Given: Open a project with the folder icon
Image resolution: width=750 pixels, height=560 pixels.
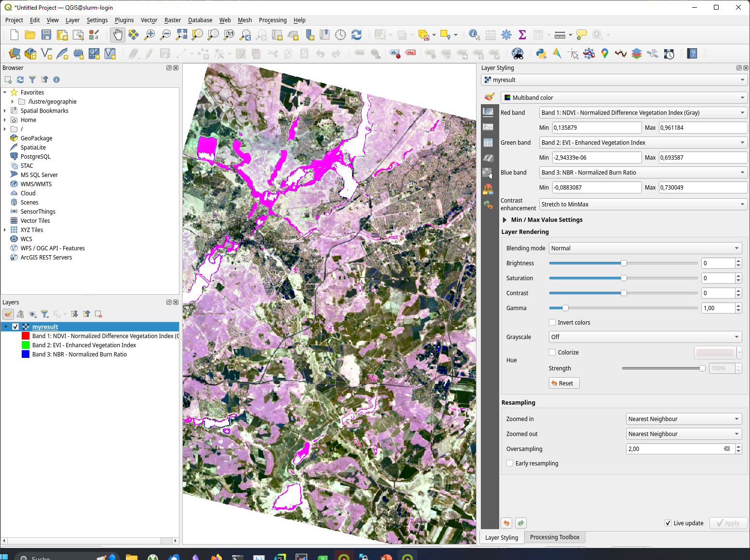Looking at the screenshot, I should [x=30, y=35].
